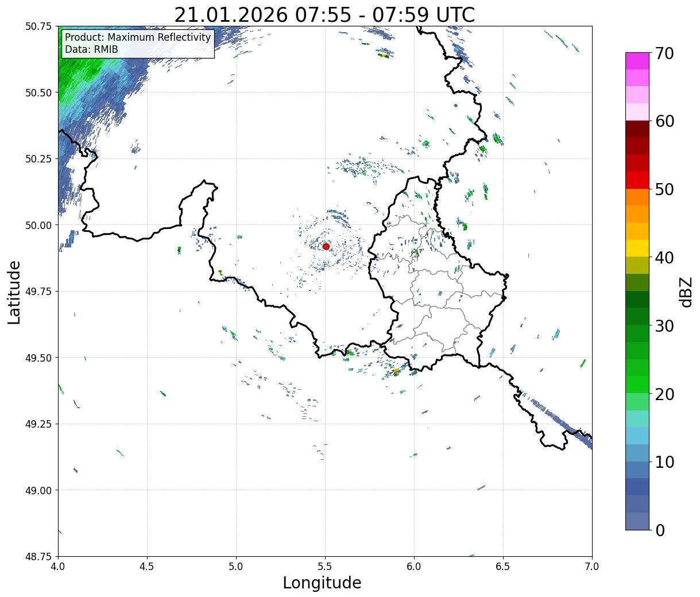Screen dimensions: 700x597
Task: Click the dark red colorbar segment below 60
Action: tap(637, 129)
